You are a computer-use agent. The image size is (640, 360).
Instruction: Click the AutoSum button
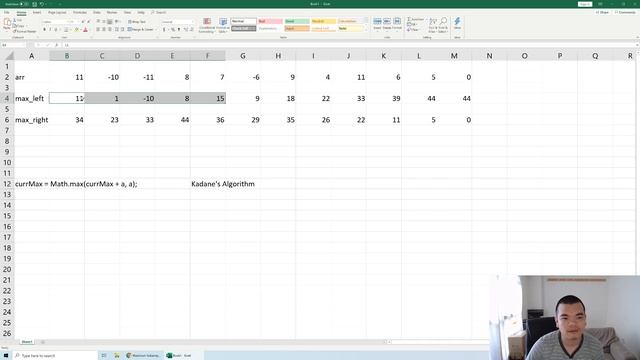[x=415, y=19]
